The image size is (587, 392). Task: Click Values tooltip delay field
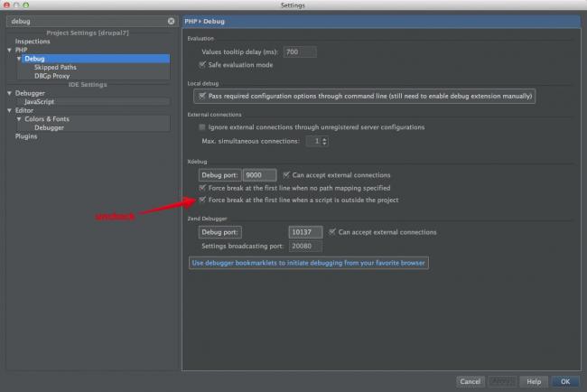pos(300,51)
